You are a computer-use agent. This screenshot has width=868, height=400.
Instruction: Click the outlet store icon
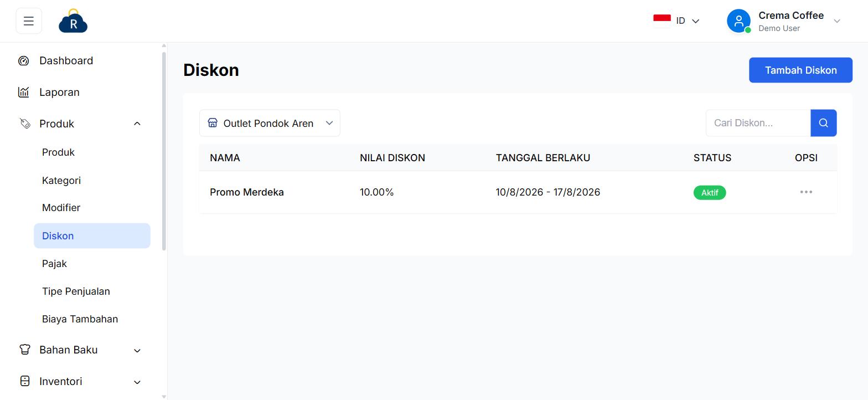[x=213, y=123]
